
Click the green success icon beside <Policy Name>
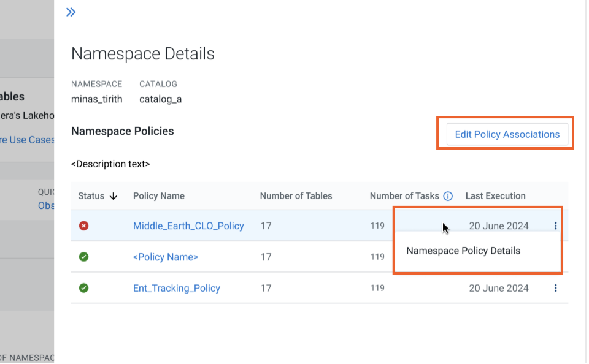coord(83,257)
